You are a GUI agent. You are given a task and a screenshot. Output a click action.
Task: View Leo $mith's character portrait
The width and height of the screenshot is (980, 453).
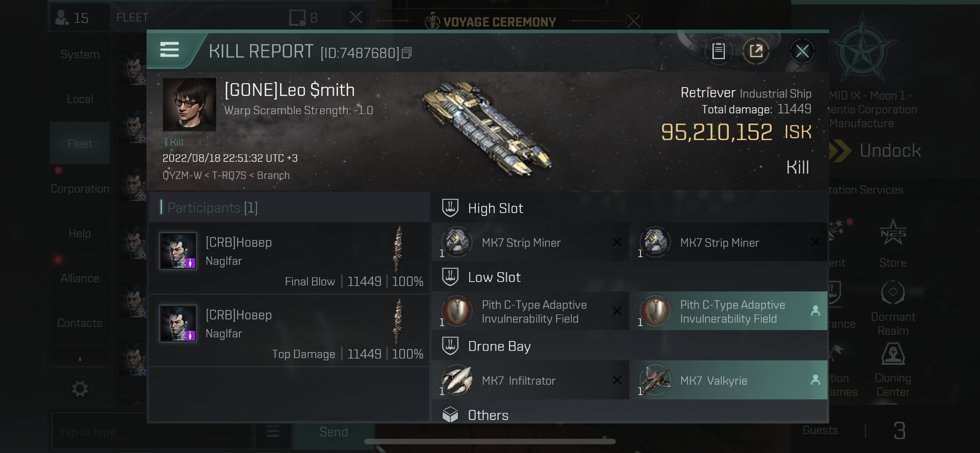click(x=189, y=105)
